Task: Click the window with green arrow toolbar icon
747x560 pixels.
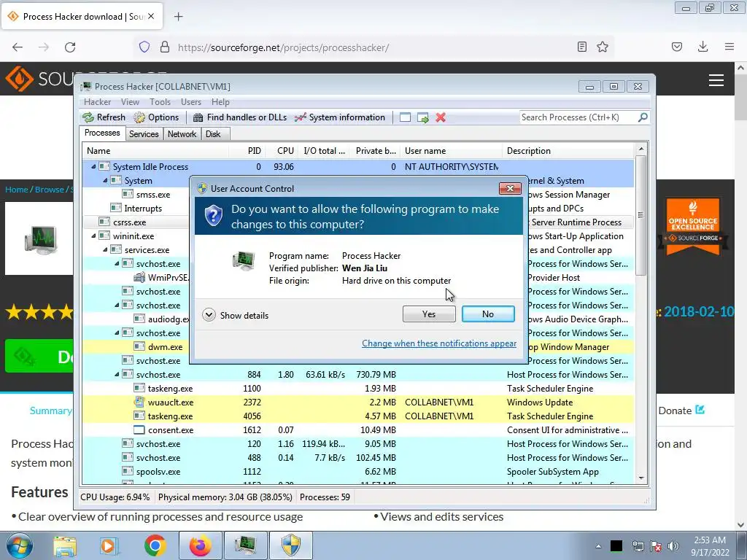Action: pos(423,117)
